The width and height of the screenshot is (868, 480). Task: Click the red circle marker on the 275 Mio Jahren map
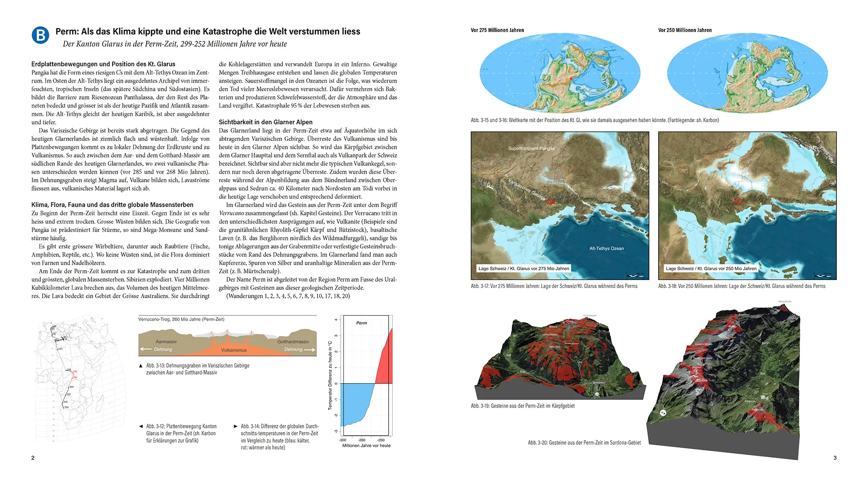[551, 202]
